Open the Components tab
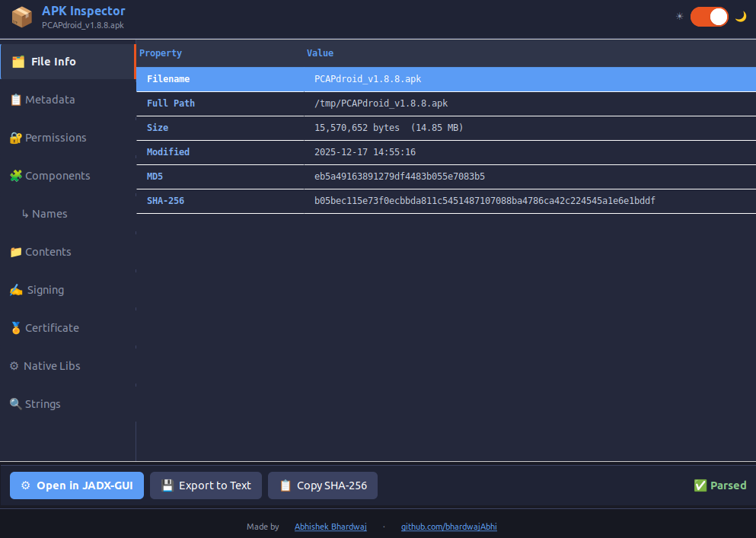This screenshot has height=538, width=756. pos(68,176)
